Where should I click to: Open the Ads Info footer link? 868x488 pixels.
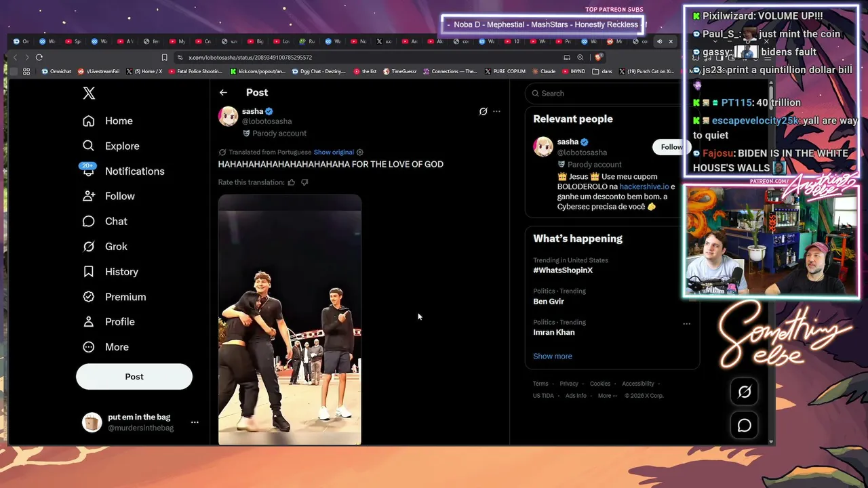pos(576,396)
